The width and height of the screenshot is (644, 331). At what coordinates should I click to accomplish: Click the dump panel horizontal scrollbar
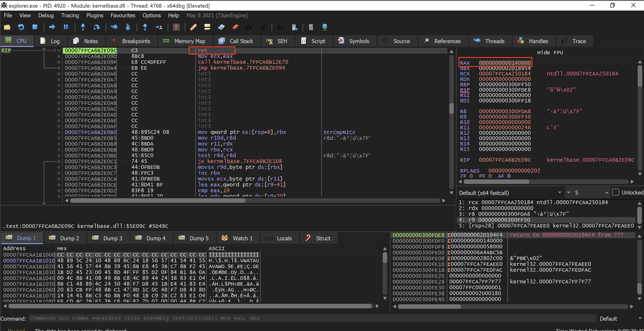coord(190,306)
